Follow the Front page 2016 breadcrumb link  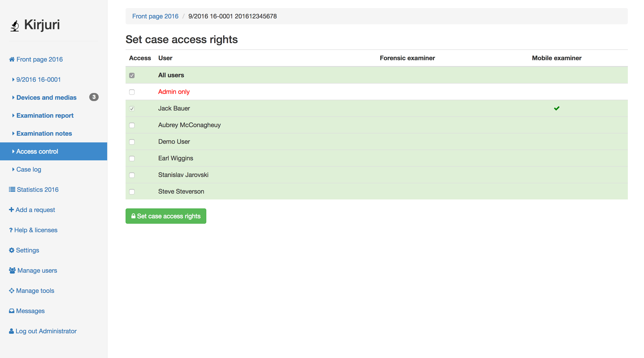pos(155,16)
